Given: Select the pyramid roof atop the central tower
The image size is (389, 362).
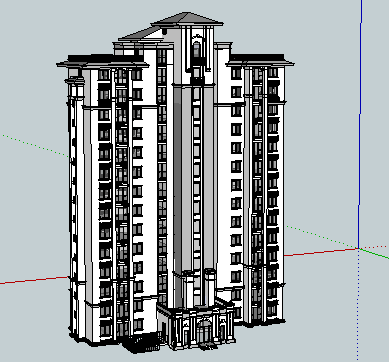Looking at the screenshot, I should (x=187, y=19).
